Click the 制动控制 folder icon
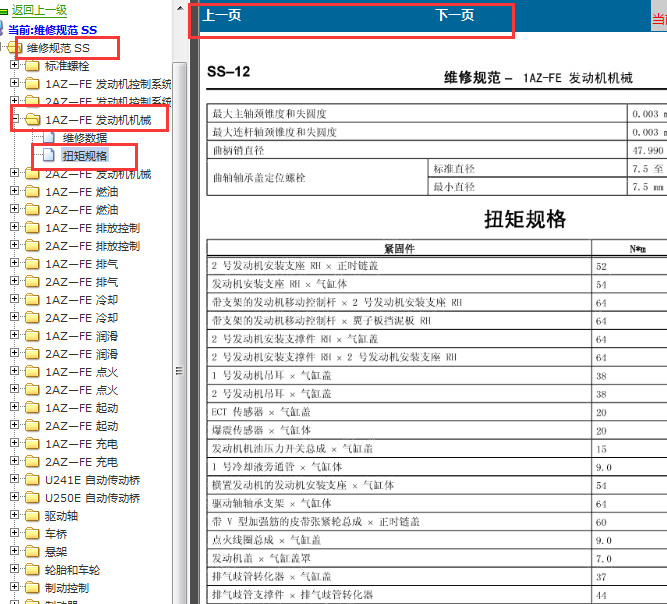 point(32,588)
